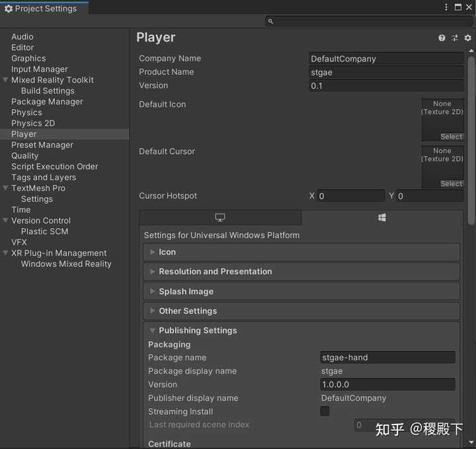Expand the Splash Image section
Screen dimensions: 476x449
[x=301, y=292]
